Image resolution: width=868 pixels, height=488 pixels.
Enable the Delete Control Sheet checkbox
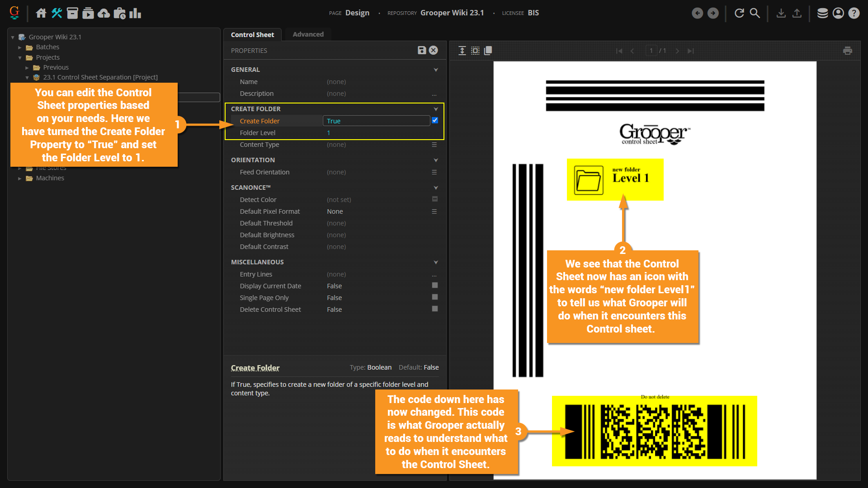(x=435, y=309)
